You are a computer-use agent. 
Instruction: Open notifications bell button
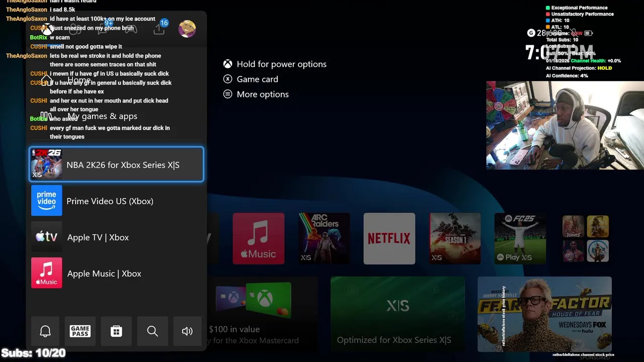[x=45, y=331]
